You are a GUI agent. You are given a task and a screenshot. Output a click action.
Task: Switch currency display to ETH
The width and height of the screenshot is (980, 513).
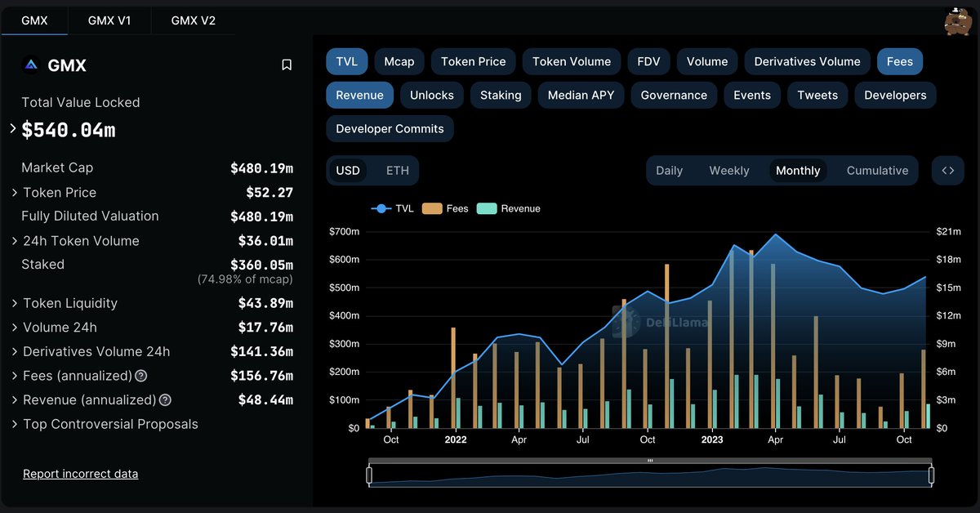click(x=396, y=171)
